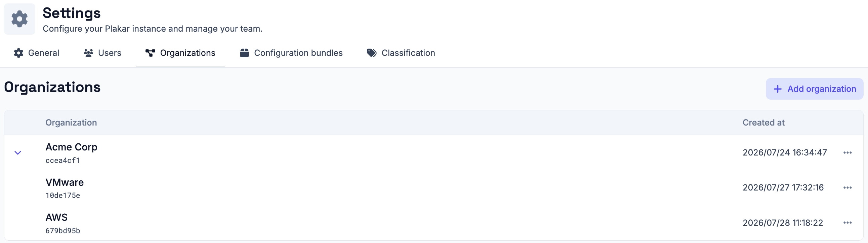The width and height of the screenshot is (868, 243).
Task: Click the Organizations hierarchy icon
Action: click(150, 53)
